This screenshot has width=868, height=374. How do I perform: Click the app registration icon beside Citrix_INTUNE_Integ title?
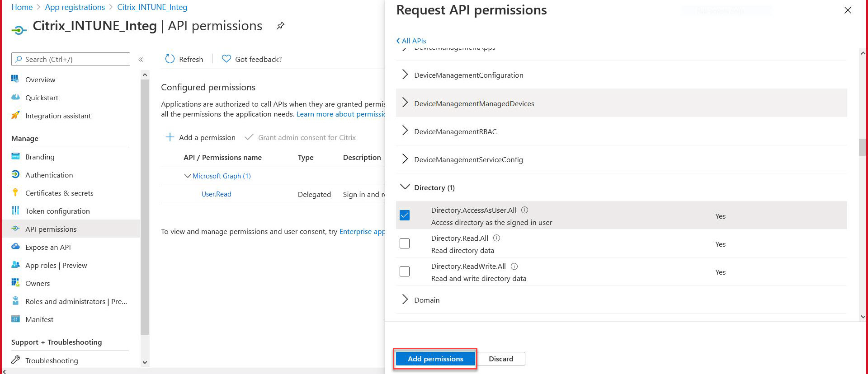click(x=19, y=30)
